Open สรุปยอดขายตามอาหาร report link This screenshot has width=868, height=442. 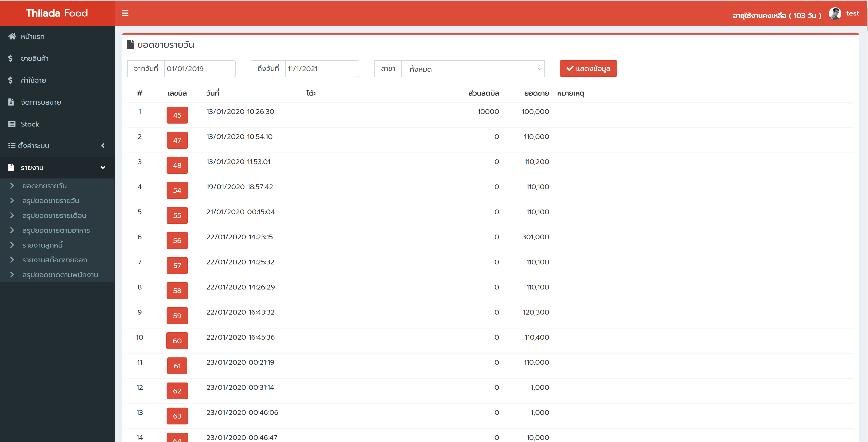click(x=56, y=230)
